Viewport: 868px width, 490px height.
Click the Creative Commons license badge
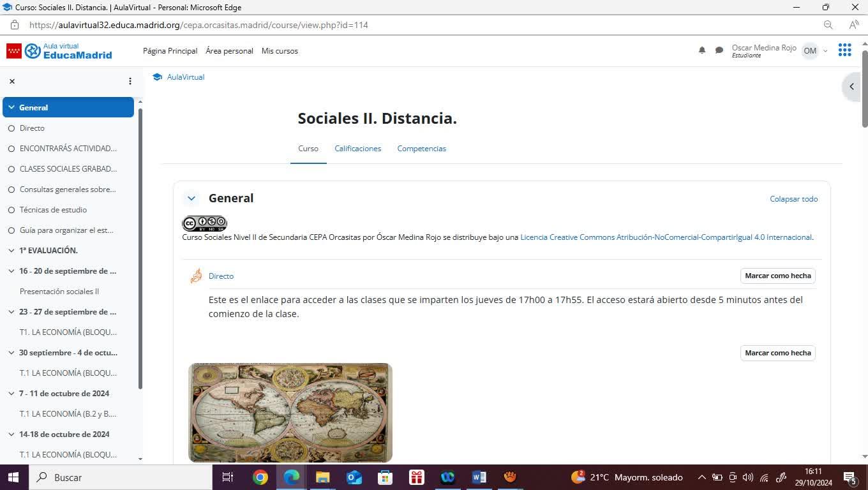tap(204, 223)
